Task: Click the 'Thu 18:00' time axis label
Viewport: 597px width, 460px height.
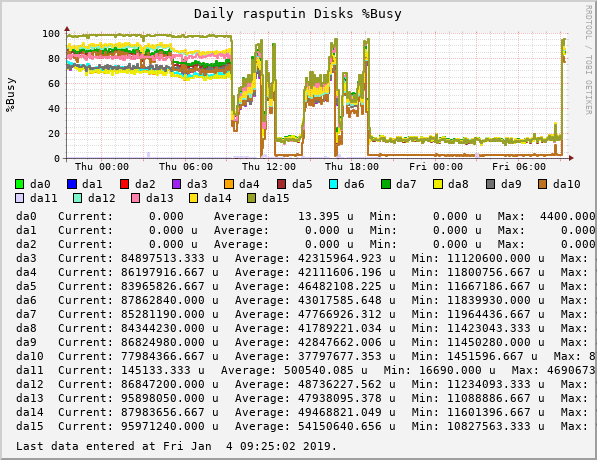Action: pos(352,167)
